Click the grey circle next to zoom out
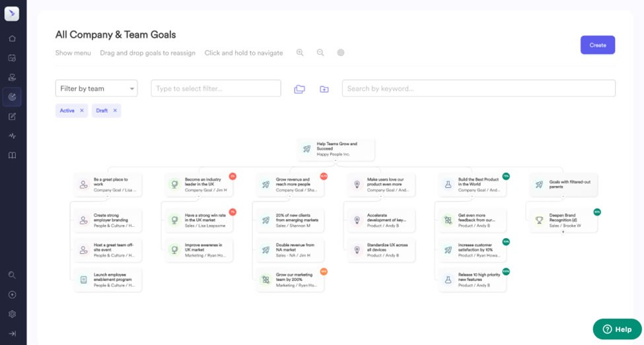This screenshot has width=644, height=345. pyautogui.click(x=340, y=53)
